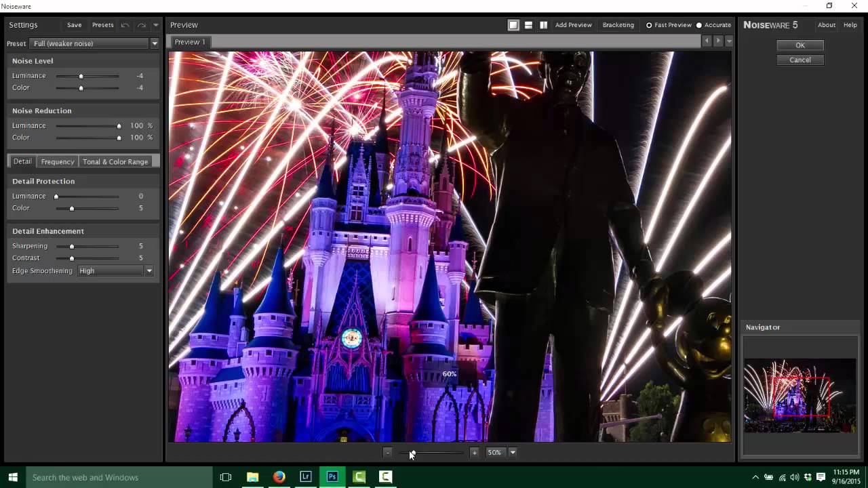Open Camtasia green C taskbar icon

click(359, 477)
